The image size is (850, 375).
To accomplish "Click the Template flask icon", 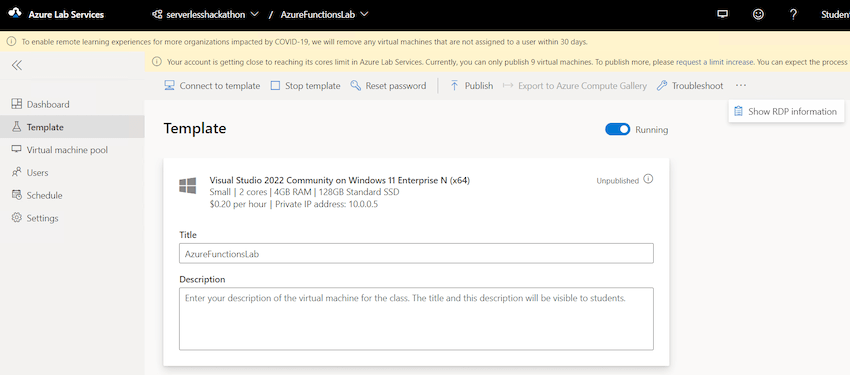I will (17, 127).
